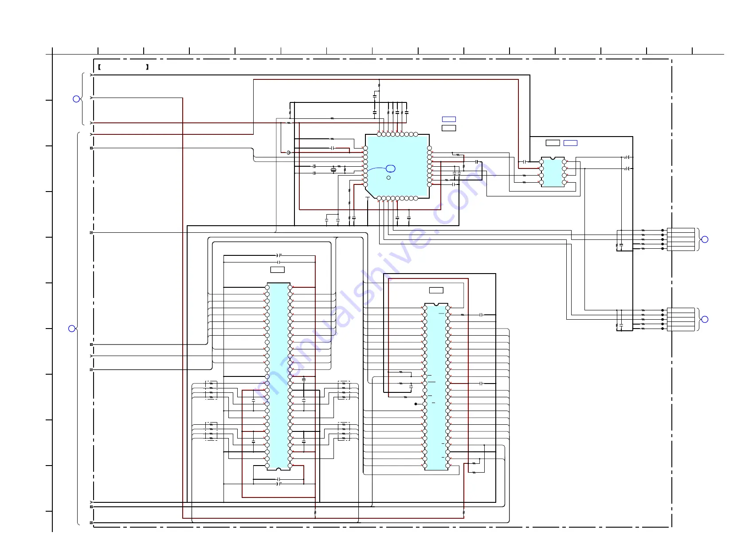Click the crystal oscillator symbol near square IC
The width and height of the screenshot is (745, 560).
click(x=333, y=169)
